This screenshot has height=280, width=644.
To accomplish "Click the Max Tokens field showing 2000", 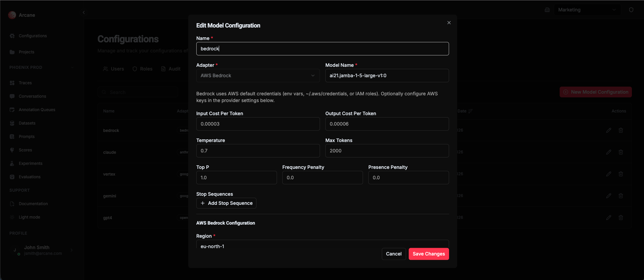I will point(387,151).
